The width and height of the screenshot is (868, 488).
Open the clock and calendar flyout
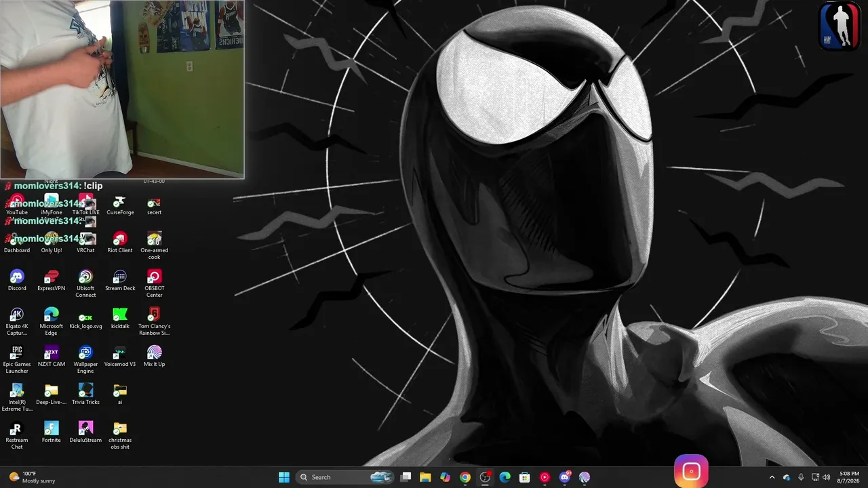pyautogui.click(x=849, y=477)
